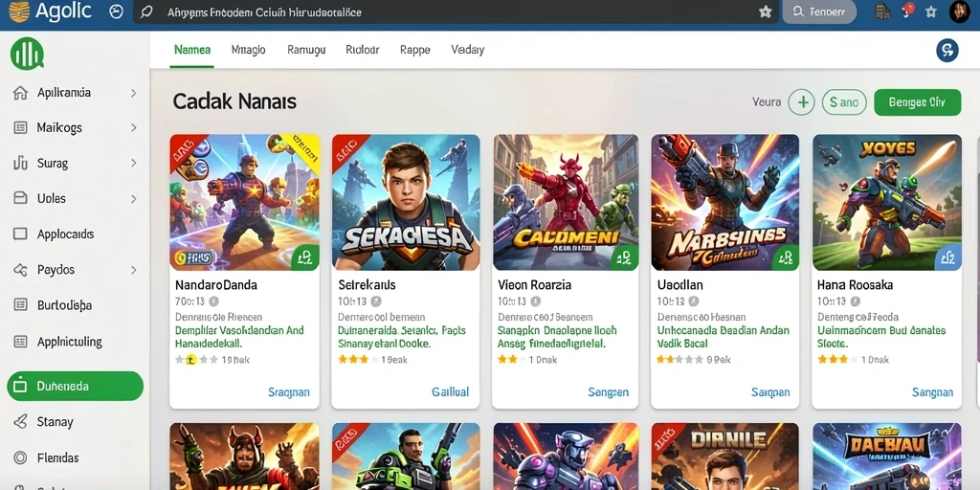Viewport: 980px width, 490px height.
Task: Expand the Apllicanıda sidebar chevron
Action: pos(133,93)
